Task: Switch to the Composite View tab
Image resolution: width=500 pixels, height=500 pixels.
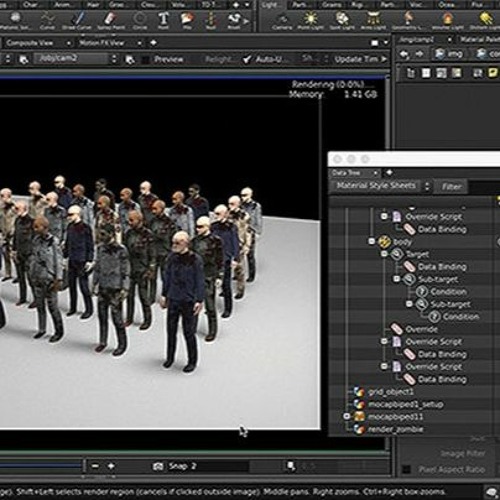Action: [x=30, y=43]
